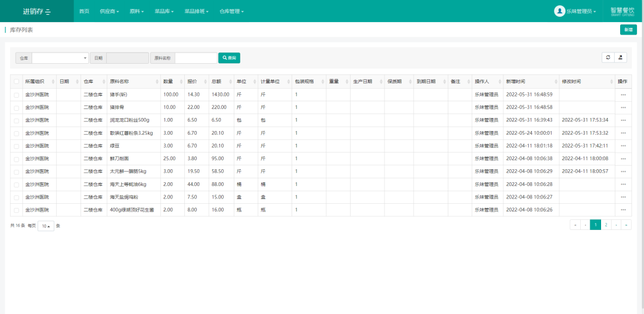The height and width of the screenshot is (314, 644).
Task: Check the box for 绿豆 row
Action: pyautogui.click(x=17, y=146)
